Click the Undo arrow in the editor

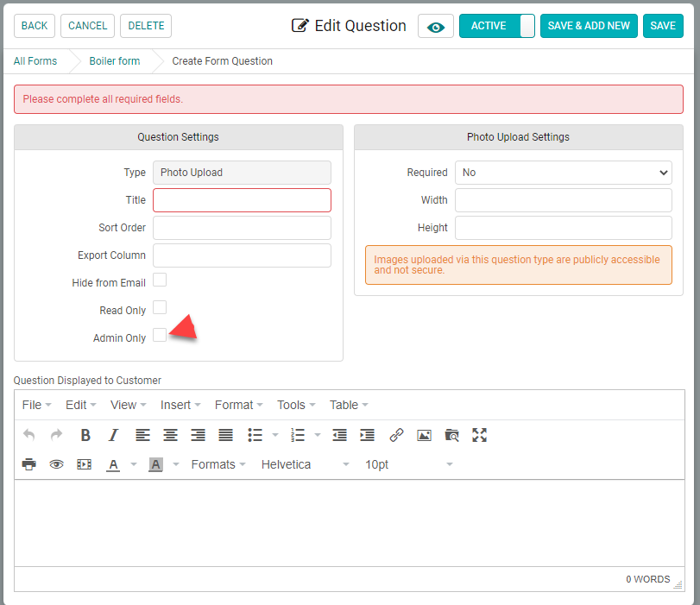(x=28, y=435)
